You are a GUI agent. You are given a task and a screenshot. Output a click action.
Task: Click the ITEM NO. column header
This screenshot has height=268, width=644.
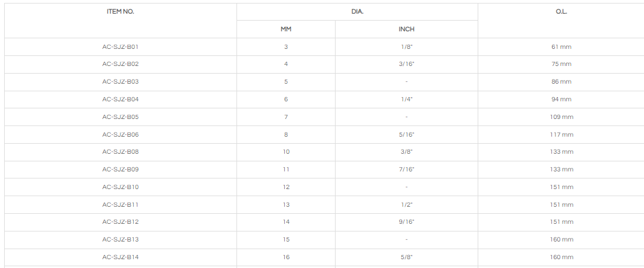pos(120,12)
